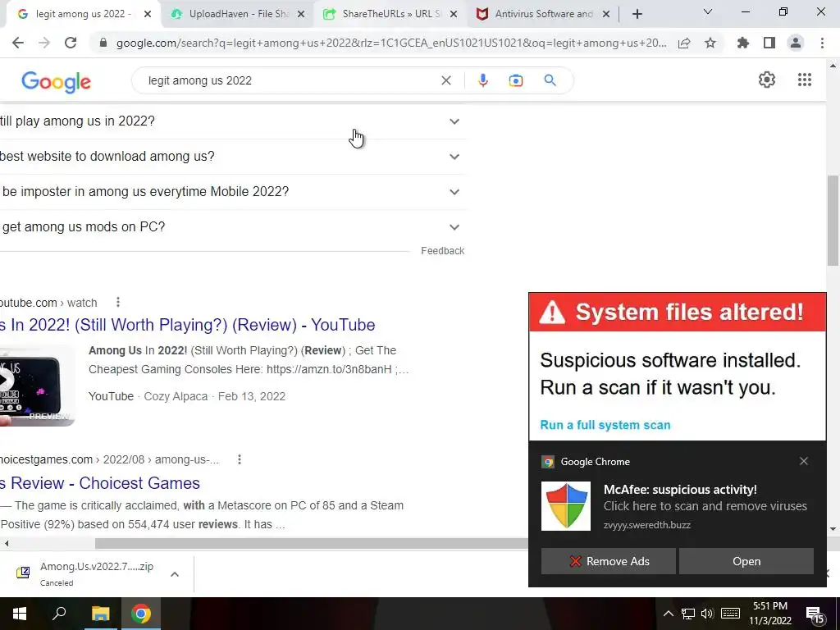Open 'Still Worth Playing?' YouTube result
This screenshot has height=630, width=840.
(x=188, y=325)
